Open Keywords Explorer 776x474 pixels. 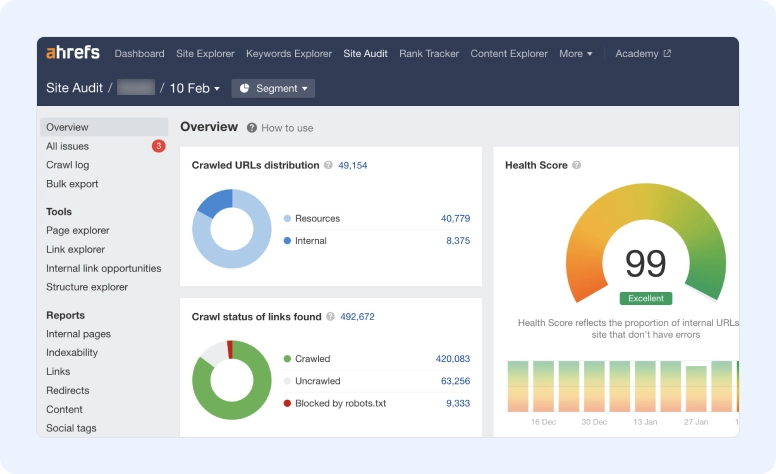pyautogui.click(x=289, y=53)
